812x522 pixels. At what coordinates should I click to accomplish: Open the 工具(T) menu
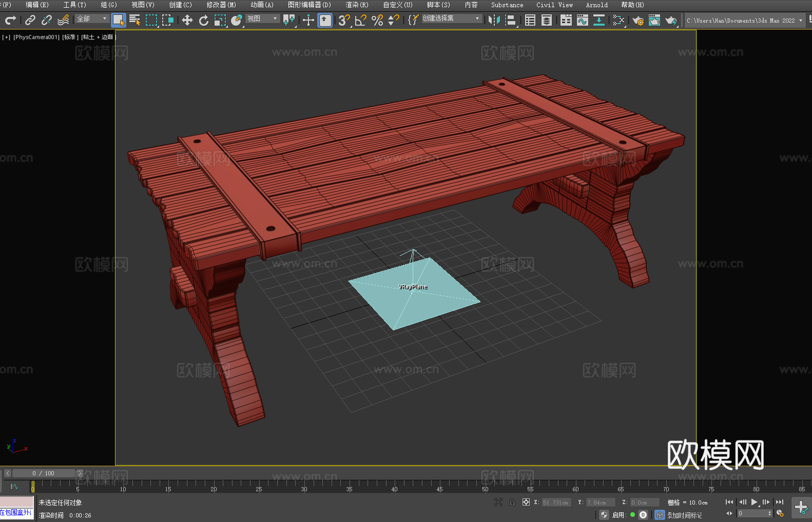(x=74, y=5)
